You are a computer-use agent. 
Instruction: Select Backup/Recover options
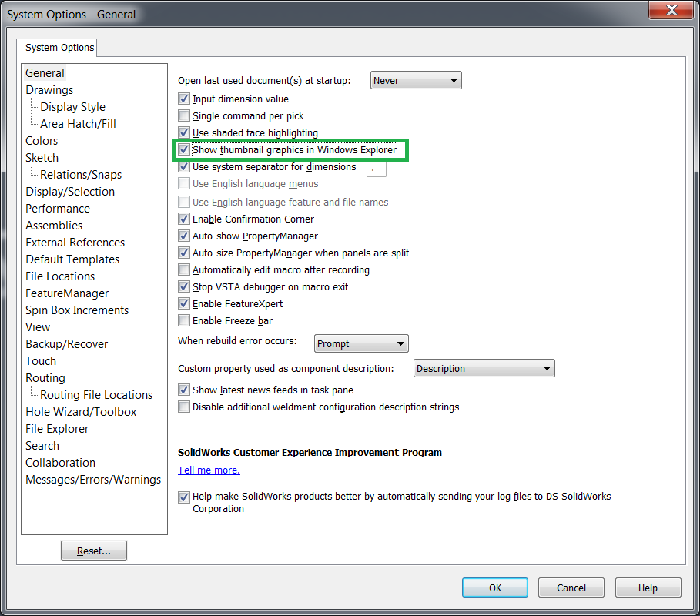click(66, 344)
